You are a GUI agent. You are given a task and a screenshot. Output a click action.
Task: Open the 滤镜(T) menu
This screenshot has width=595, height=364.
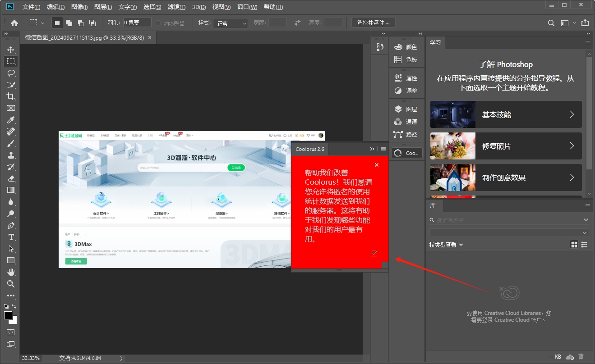(176, 7)
